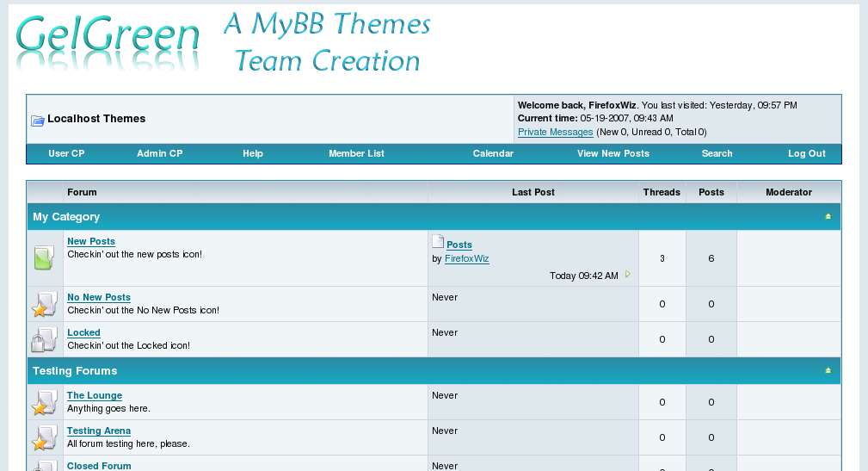Open the Calendar page

click(493, 154)
